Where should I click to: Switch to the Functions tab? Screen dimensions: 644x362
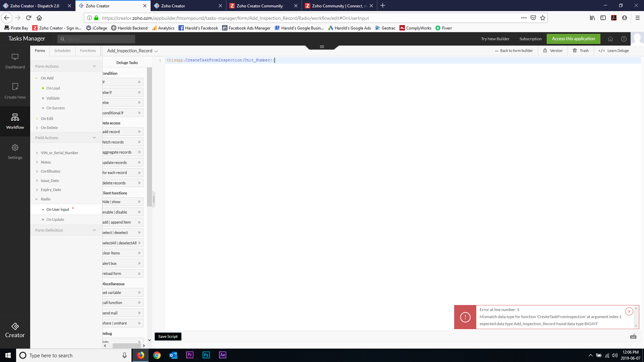click(88, 51)
